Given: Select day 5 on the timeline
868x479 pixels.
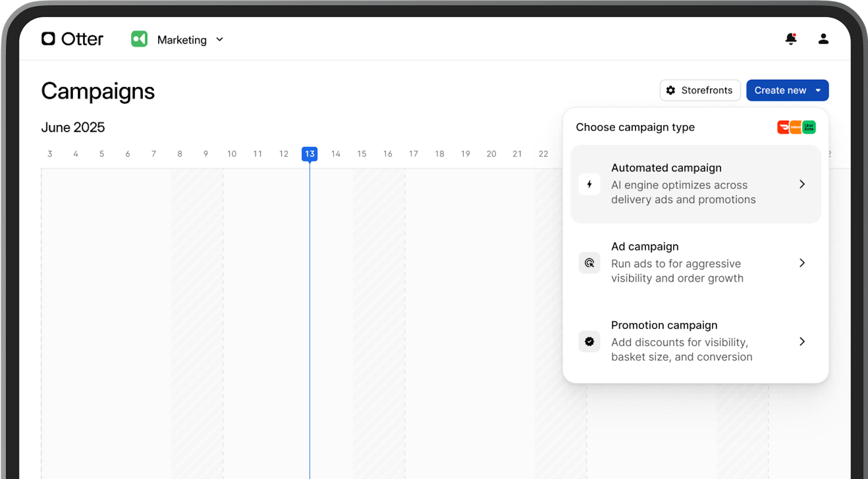Looking at the screenshot, I should pos(102,154).
